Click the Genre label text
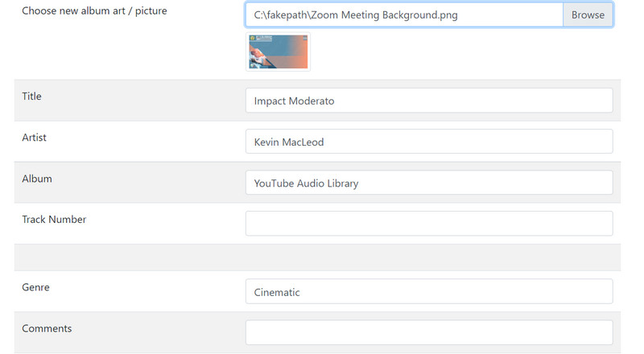The width and height of the screenshot is (644, 354). [x=35, y=287]
